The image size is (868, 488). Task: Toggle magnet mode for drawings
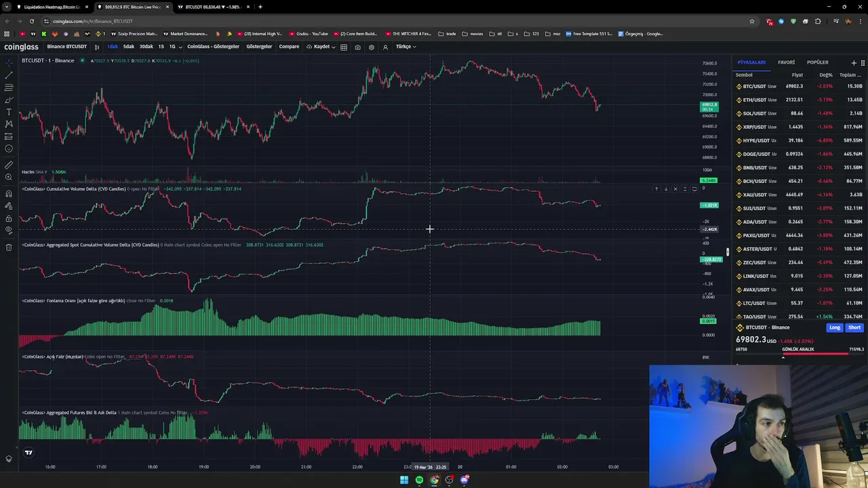tap(9, 194)
